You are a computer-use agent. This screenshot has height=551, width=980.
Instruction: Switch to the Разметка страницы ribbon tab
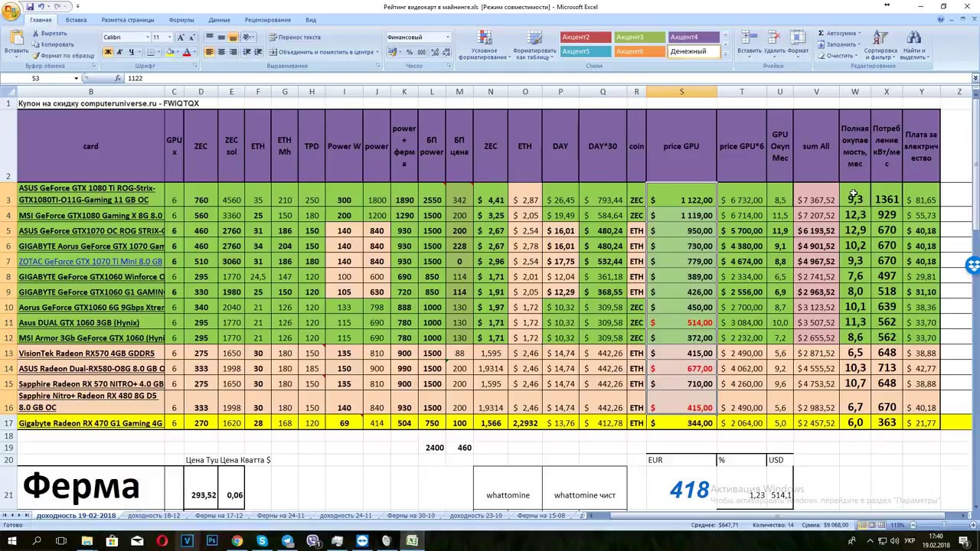pos(127,20)
